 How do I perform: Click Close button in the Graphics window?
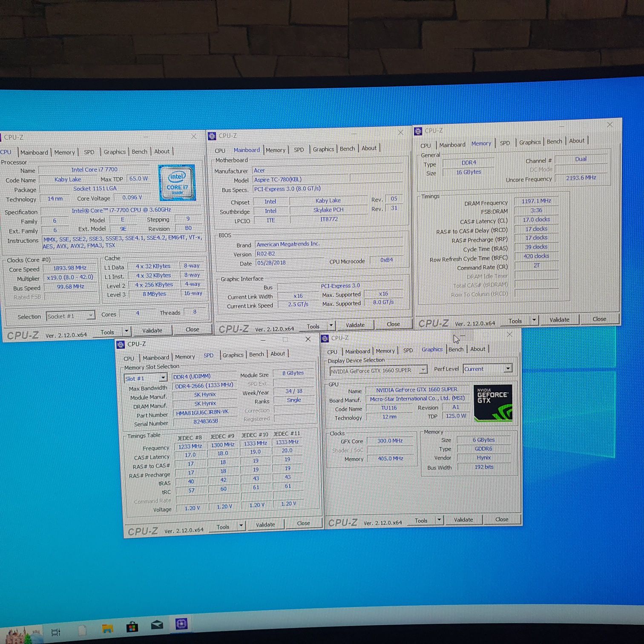point(502,519)
